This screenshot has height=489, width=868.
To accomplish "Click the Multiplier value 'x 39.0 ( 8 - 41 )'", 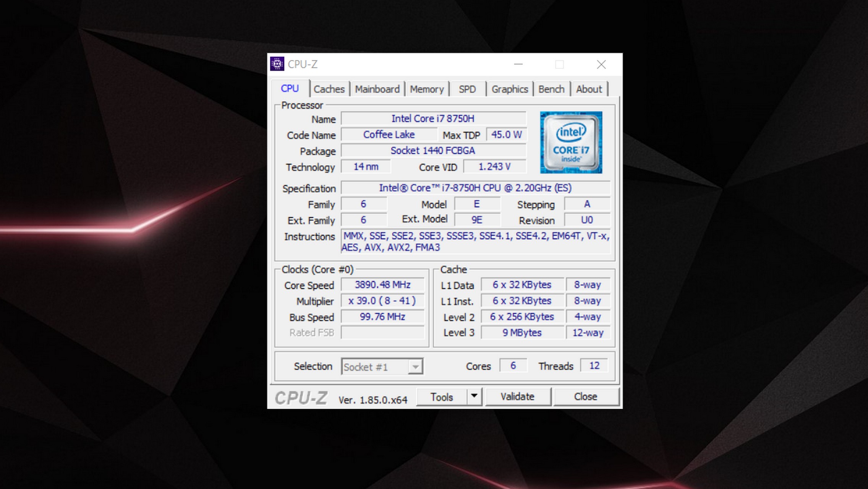I will click(x=382, y=301).
